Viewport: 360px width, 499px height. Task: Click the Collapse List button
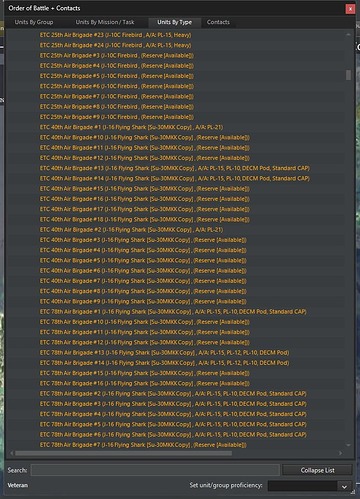tap(317, 470)
